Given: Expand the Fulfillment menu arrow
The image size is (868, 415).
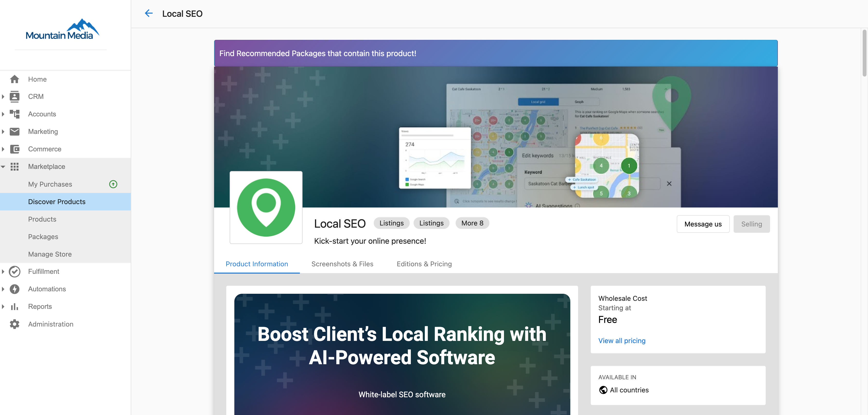Looking at the screenshot, I should (3, 271).
